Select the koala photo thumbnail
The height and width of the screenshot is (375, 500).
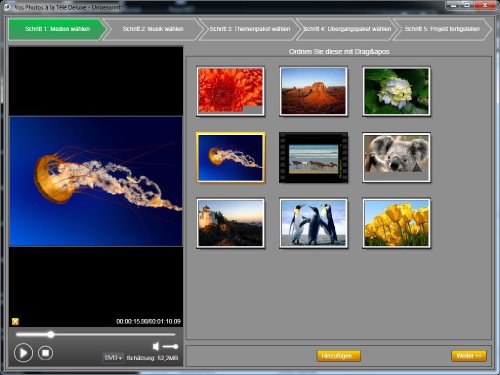396,157
